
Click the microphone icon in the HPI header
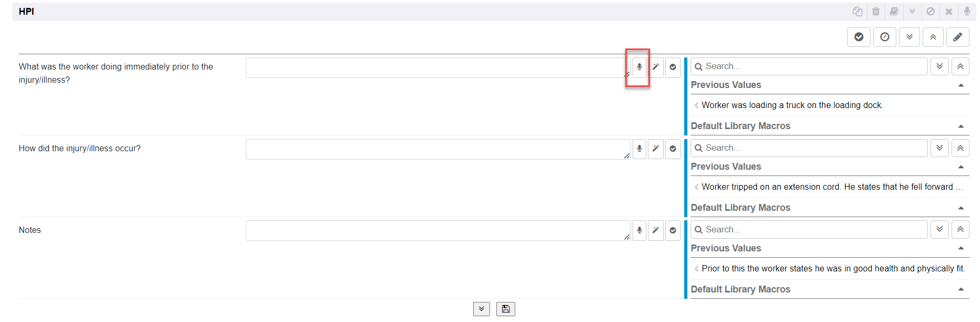[967, 12]
